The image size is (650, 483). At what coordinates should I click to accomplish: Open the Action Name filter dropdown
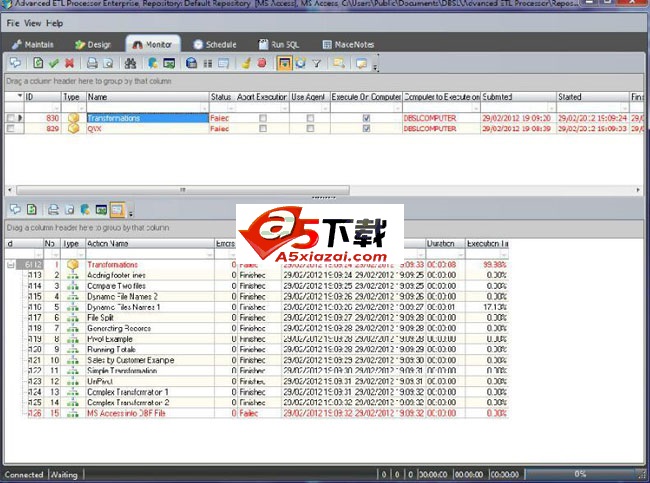tap(209, 254)
